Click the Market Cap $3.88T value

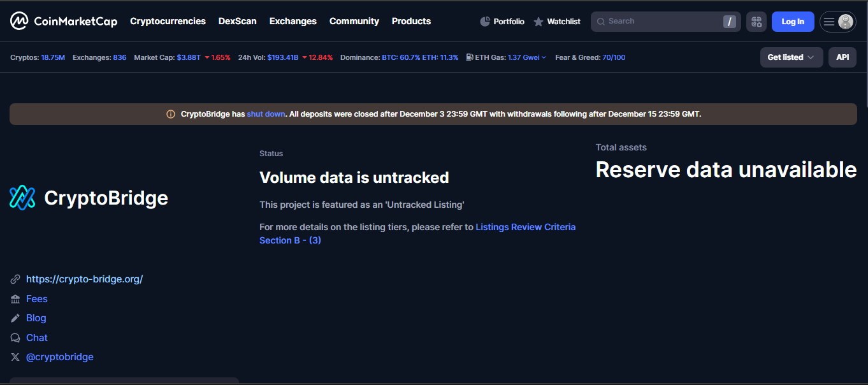(189, 57)
